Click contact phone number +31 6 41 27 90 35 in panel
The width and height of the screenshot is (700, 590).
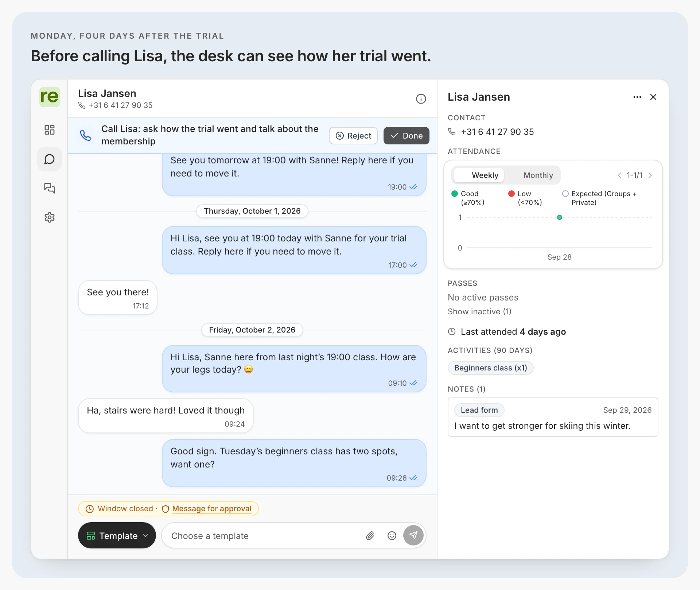click(x=497, y=132)
